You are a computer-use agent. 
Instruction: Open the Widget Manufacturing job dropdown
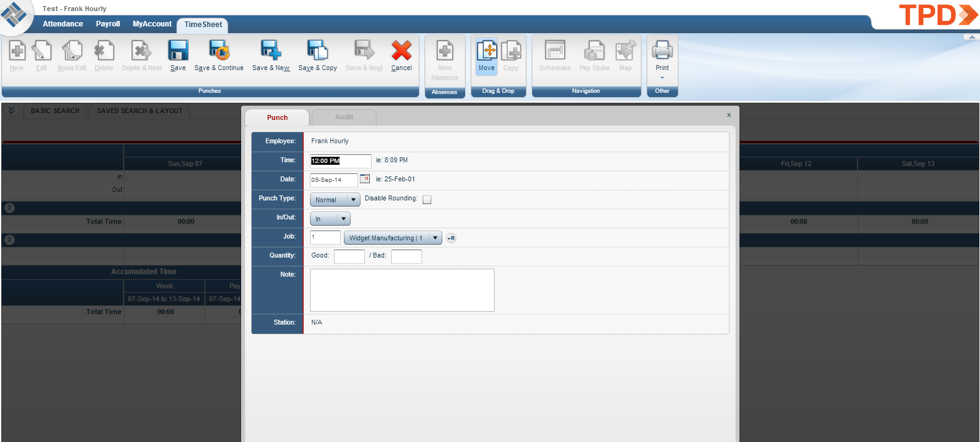[393, 238]
